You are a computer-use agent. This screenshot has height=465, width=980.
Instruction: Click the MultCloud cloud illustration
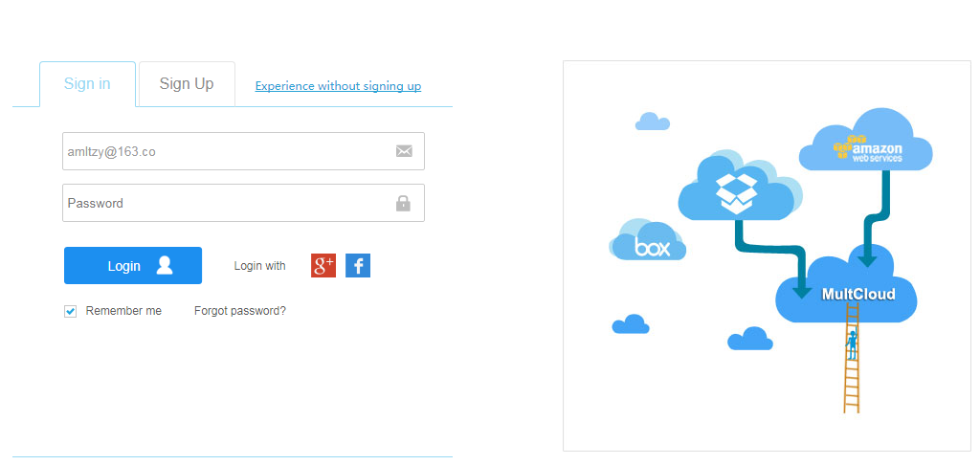coord(846,284)
